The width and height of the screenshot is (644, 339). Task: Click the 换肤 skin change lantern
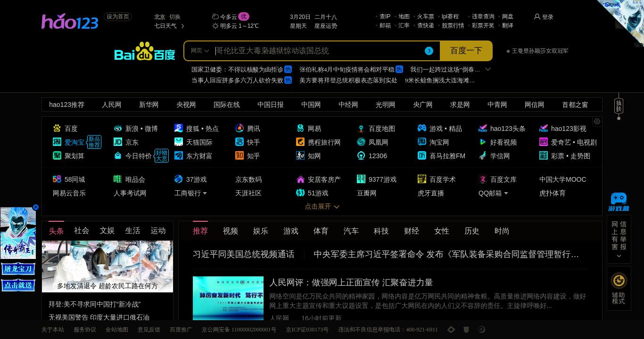(x=619, y=105)
